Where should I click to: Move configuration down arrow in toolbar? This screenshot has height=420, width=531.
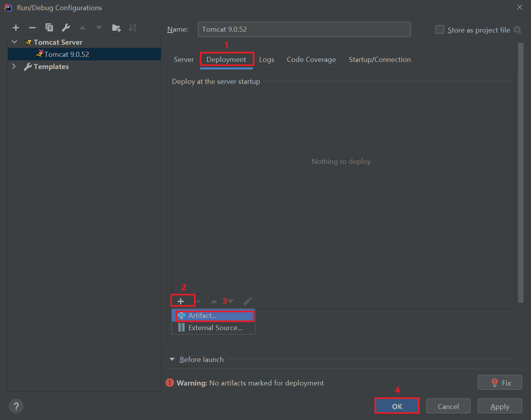[x=99, y=28]
